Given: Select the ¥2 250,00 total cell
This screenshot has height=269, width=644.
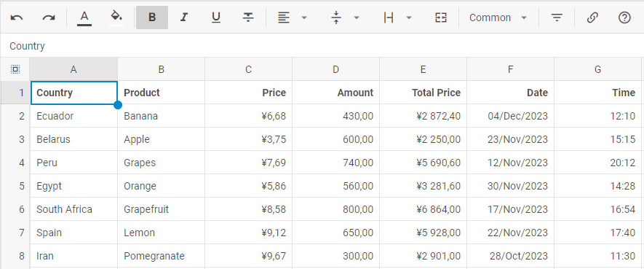Looking at the screenshot, I should pos(423,139).
